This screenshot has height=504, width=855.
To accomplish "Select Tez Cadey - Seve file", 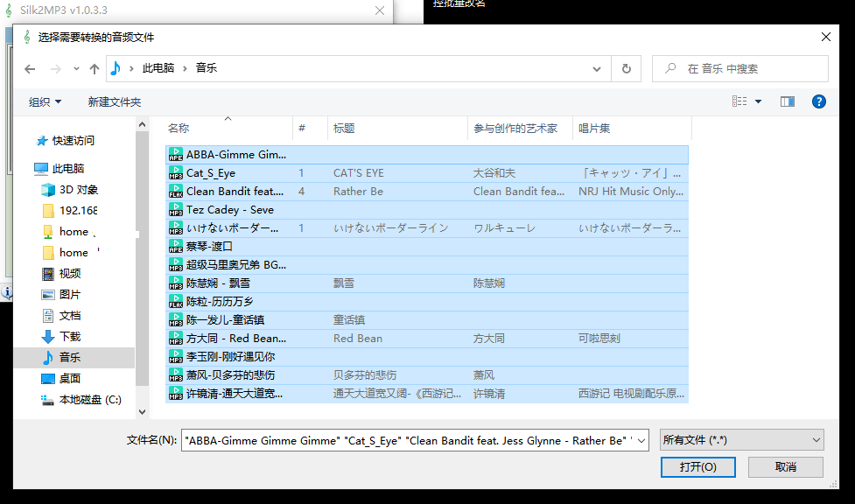I will tap(427, 210).
